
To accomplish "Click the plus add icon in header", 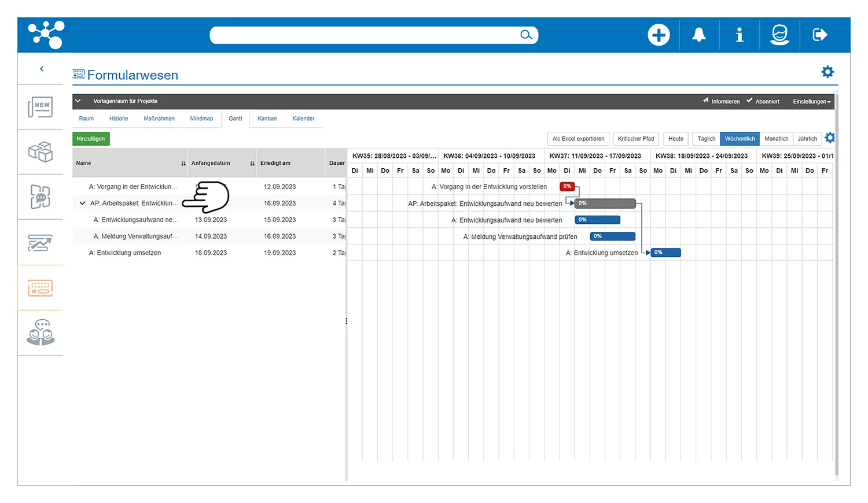I will pos(659,35).
